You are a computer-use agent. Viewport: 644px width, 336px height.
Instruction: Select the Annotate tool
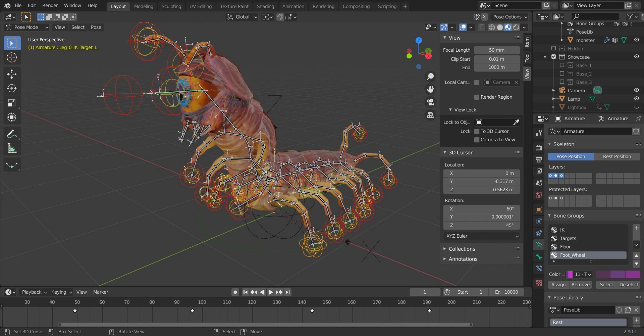pos(12,134)
